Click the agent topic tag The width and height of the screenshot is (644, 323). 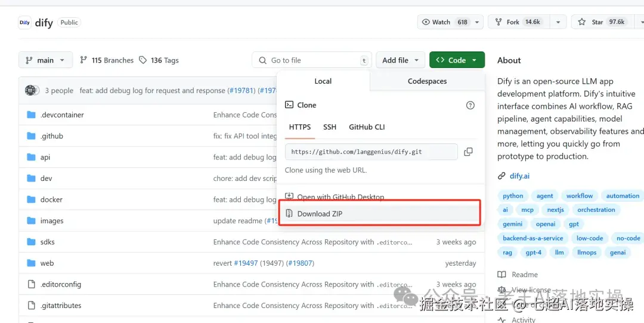[x=544, y=196]
